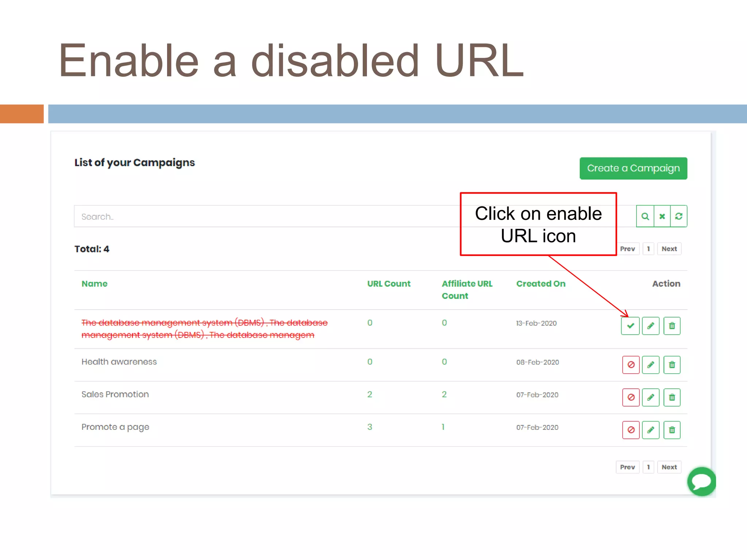This screenshot has width=747, height=560.
Task: Delete the Health awareness campaign
Action: (672, 365)
